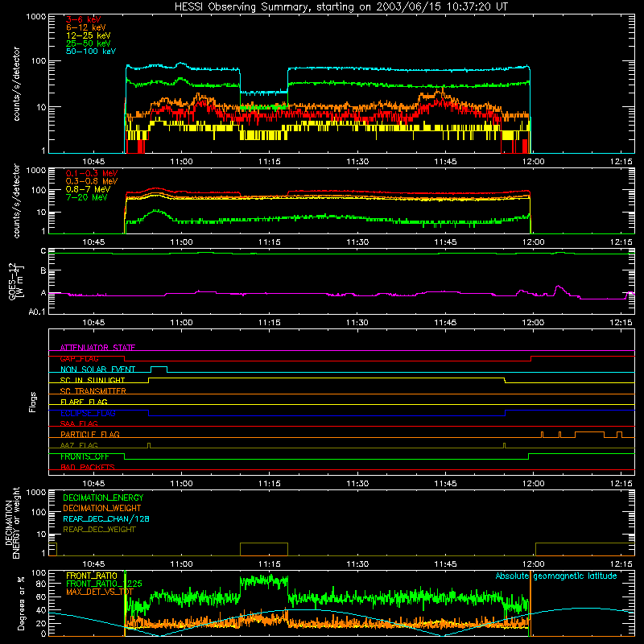This screenshot has height=644, width=644.
Task: Select the BAD_PACKETS flag label
Action: [x=88, y=467]
